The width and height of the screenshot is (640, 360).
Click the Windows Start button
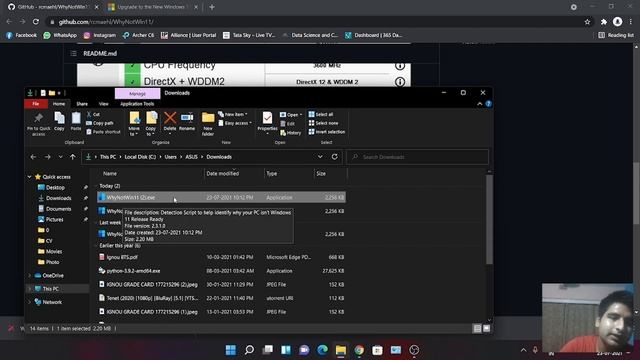(x=231, y=350)
